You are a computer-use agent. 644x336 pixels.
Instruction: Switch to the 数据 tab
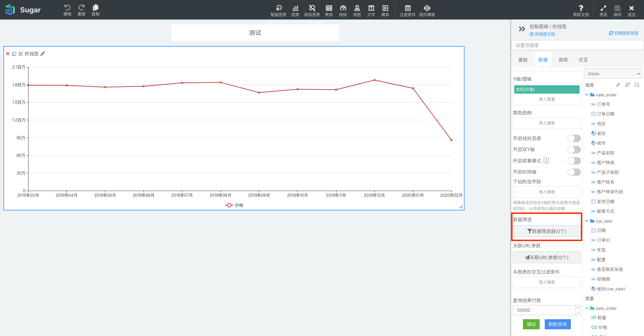[x=543, y=60]
